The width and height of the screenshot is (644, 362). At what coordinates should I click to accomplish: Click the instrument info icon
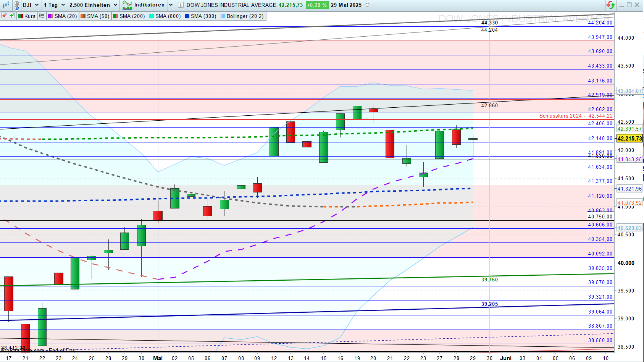180,5
